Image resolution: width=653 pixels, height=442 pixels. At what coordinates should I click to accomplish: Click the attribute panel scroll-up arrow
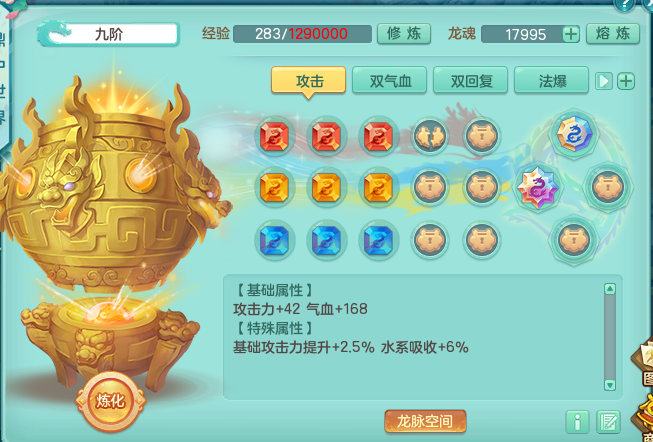610,289
